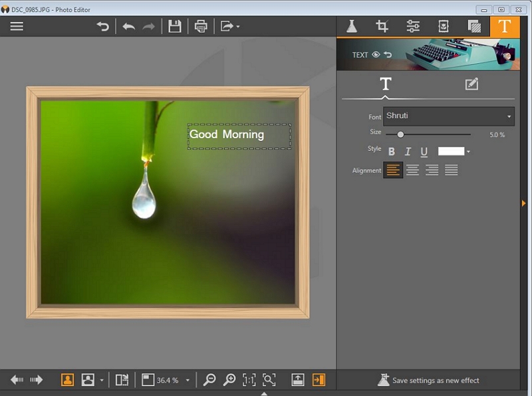
Task: Switch to the Texture layers tab
Action: (x=474, y=26)
